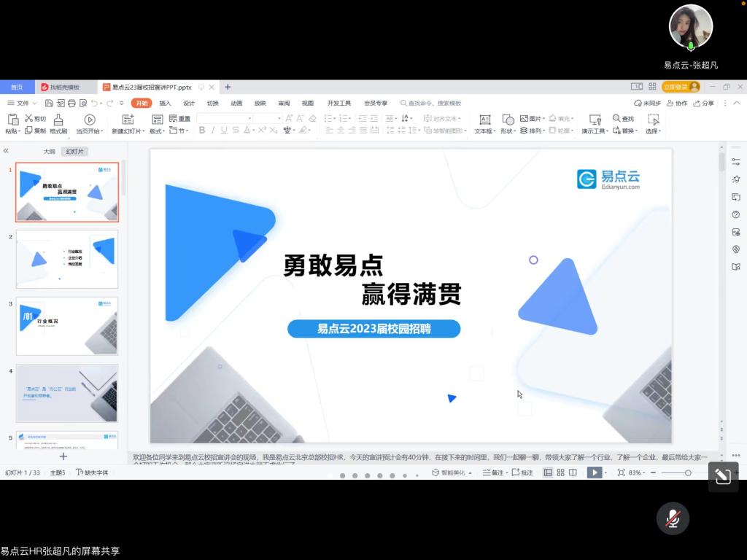Screen dimensions: 747x560
Task: Click the Print icon in quick toolbar
Action: (x=71, y=103)
